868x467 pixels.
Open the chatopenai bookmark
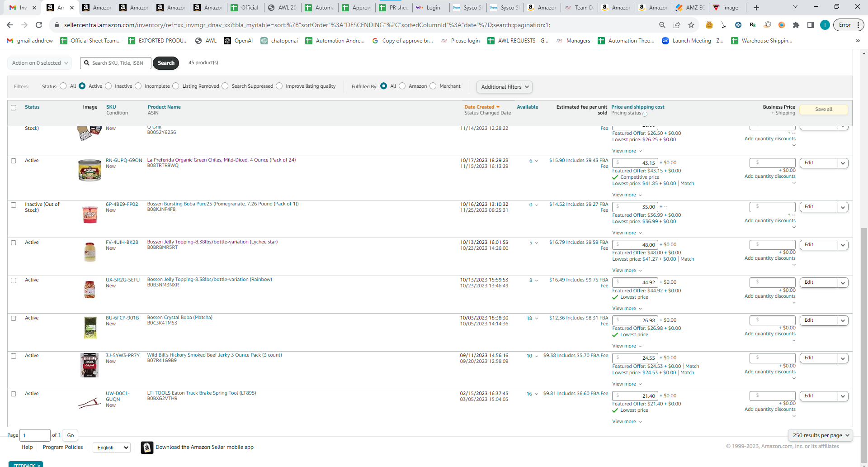click(x=279, y=41)
